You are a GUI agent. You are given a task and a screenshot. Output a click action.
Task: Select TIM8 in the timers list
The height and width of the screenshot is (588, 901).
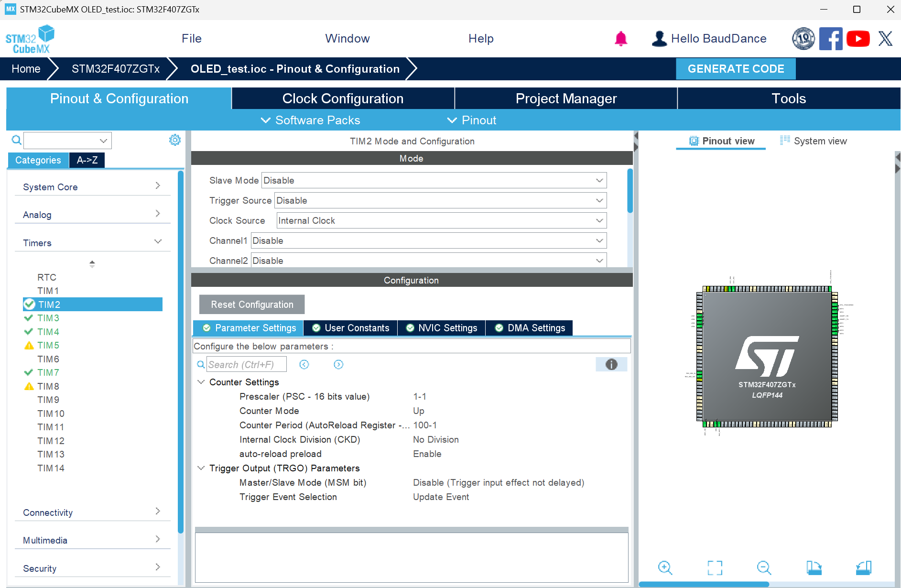coord(48,386)
